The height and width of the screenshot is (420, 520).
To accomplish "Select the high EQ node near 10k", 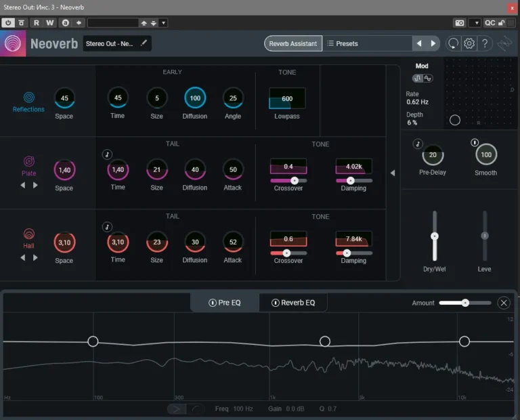I will coord(464,341).
